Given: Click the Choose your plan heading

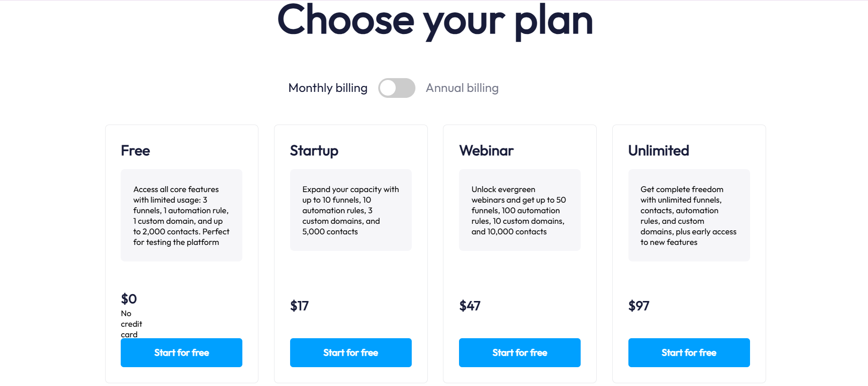Looking at the screenshot, I should click(x=434, y=21).
